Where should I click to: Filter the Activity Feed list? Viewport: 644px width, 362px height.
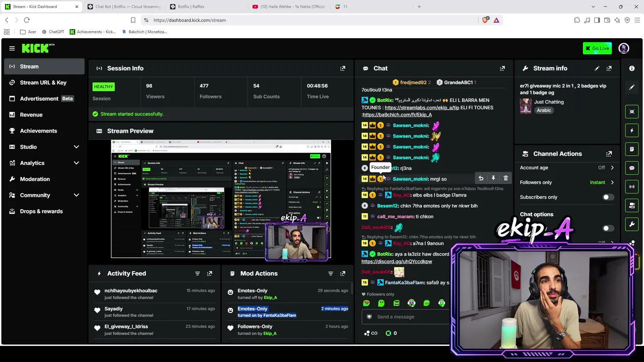tap(197, 274)
